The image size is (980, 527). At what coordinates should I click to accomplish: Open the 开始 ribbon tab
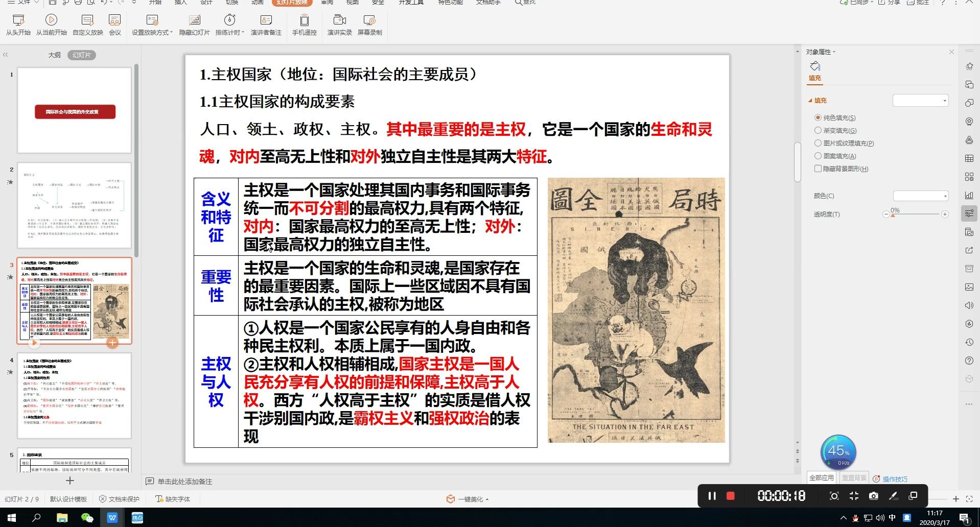(155, 2)
